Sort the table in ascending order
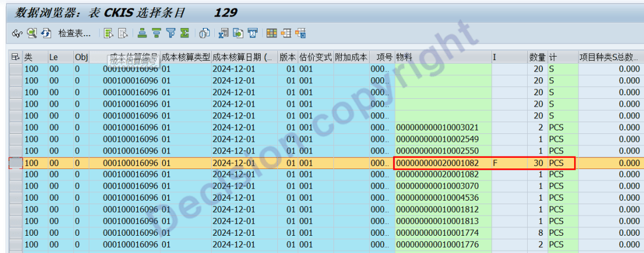 click(x=142, y=33)
